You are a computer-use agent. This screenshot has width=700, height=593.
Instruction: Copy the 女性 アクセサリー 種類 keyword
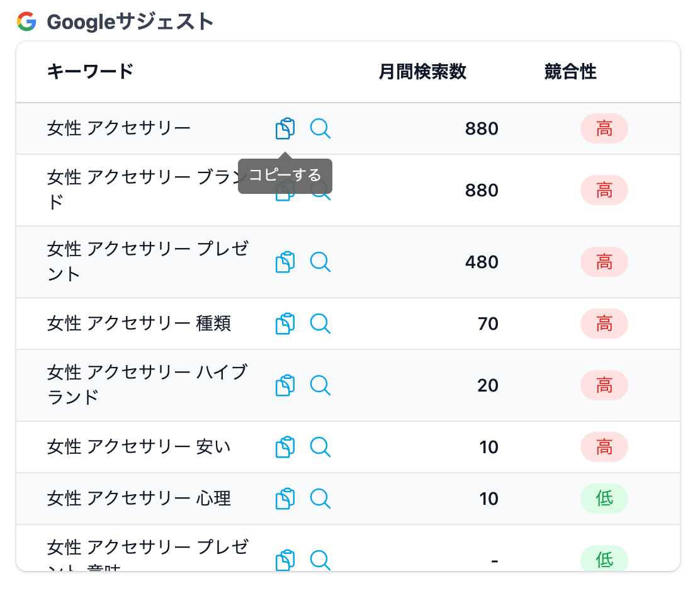pos(285,324)
